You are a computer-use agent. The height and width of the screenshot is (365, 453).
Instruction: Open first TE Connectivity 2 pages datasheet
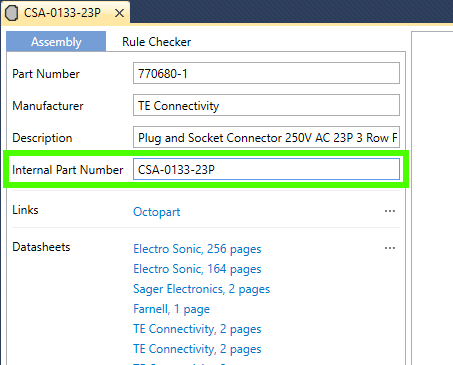[197, 329]
